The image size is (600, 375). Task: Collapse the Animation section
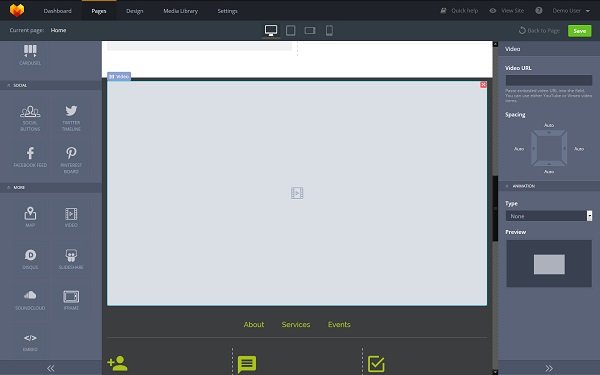click(x=549, y=186)
